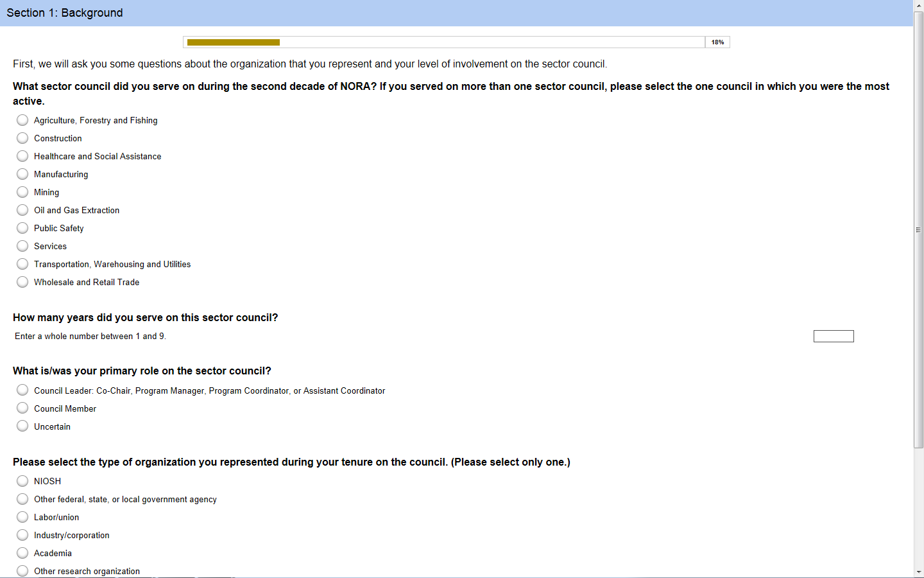Viewport: 924px width, 578px height.
Task: Click the years served number field
Action: [x=834, y=336]
